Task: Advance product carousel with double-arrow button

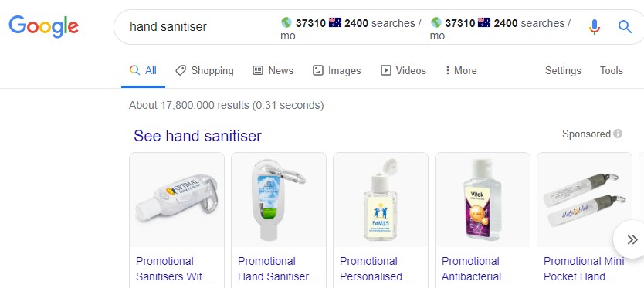Action: [632, 239]
